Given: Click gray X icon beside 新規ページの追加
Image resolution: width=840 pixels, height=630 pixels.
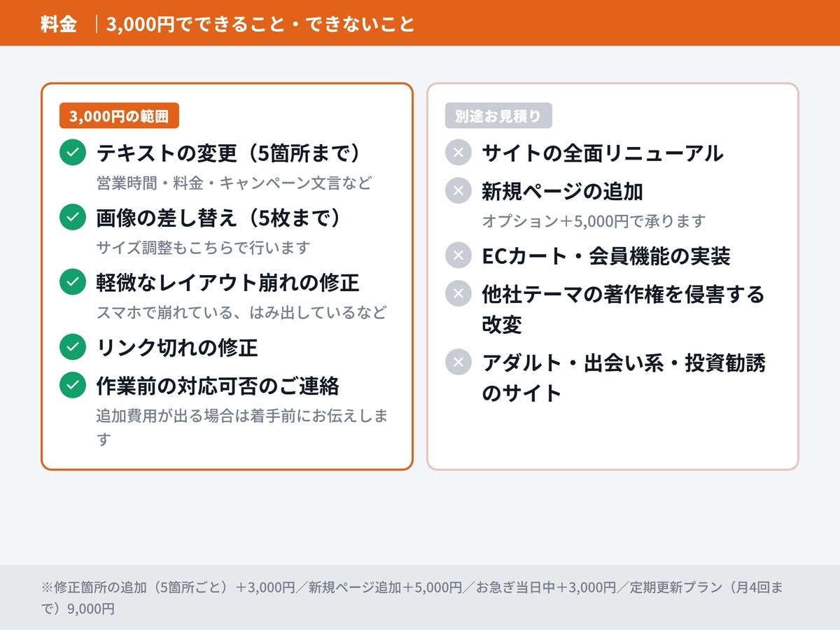Looking at the screenshot, I should pos(458,190).
